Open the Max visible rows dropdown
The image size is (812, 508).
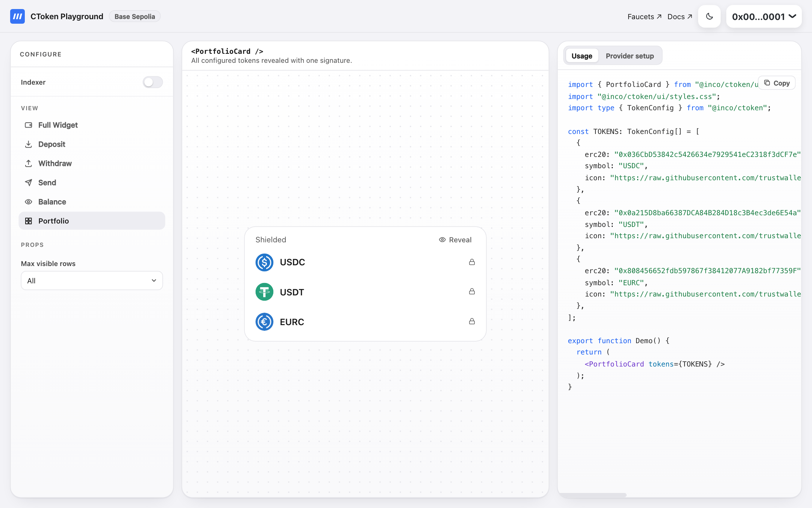(x=92, y=281)
